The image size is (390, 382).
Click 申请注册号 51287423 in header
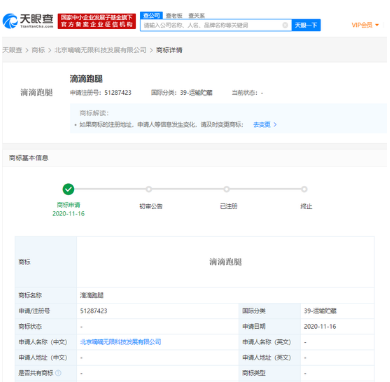coord(101,93)
